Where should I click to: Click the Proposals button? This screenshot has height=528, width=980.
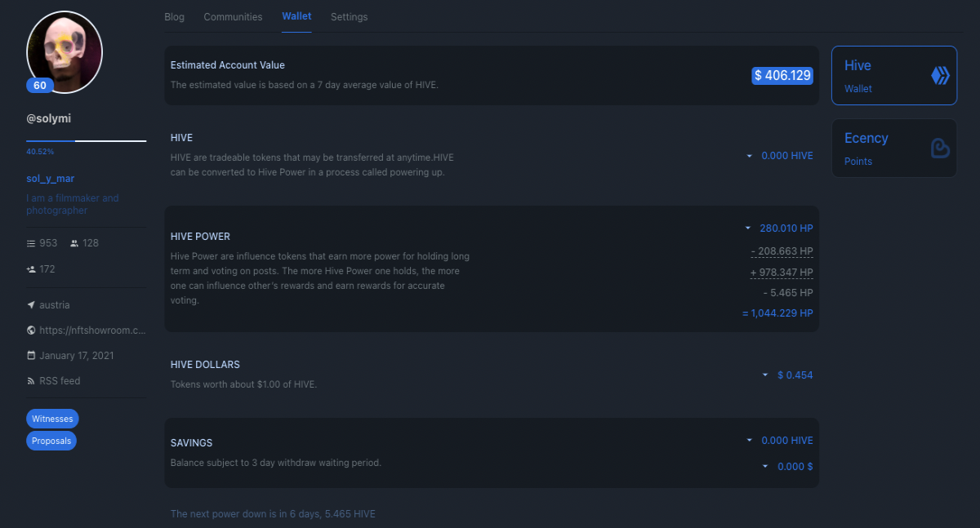coord(52,441)
